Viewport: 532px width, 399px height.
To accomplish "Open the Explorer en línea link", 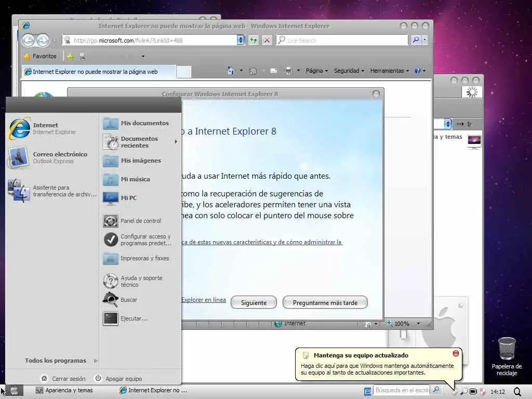I will click(204, 300).
